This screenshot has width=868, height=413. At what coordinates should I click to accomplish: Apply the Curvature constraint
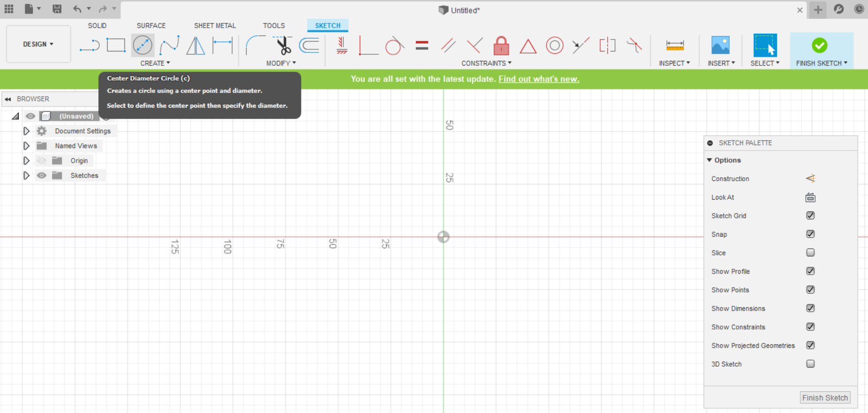click(x=634, y=45)
